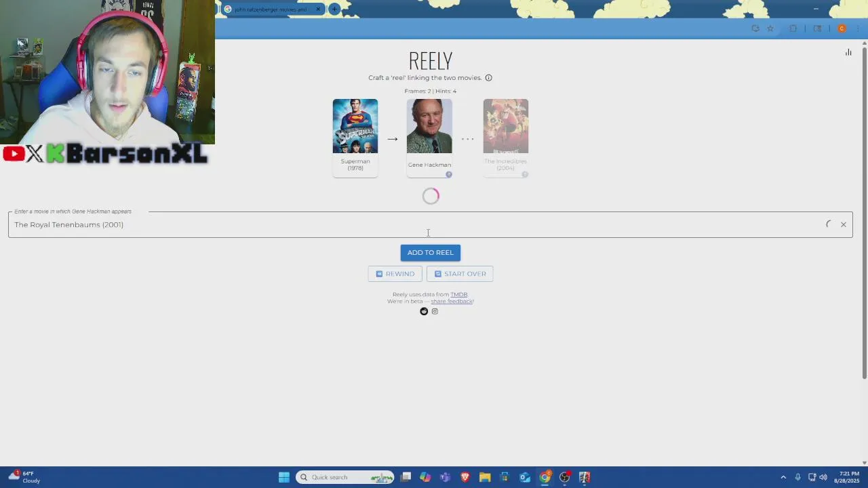Click the Superman (1978) poster
Viewport: 868px width, 488px height.
355,126
